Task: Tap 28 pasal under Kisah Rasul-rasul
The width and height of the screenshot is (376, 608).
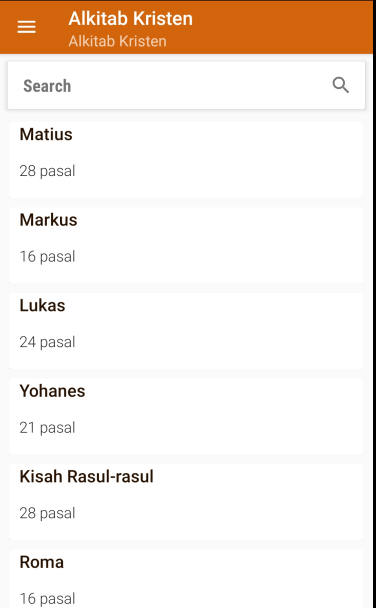Action: tap(47, 513)
